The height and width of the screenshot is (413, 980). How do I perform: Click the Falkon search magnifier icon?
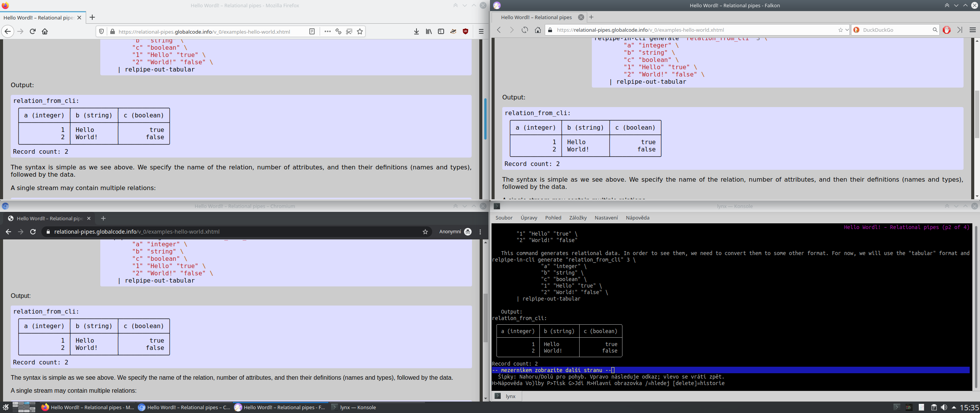click(x=935, y=30)
